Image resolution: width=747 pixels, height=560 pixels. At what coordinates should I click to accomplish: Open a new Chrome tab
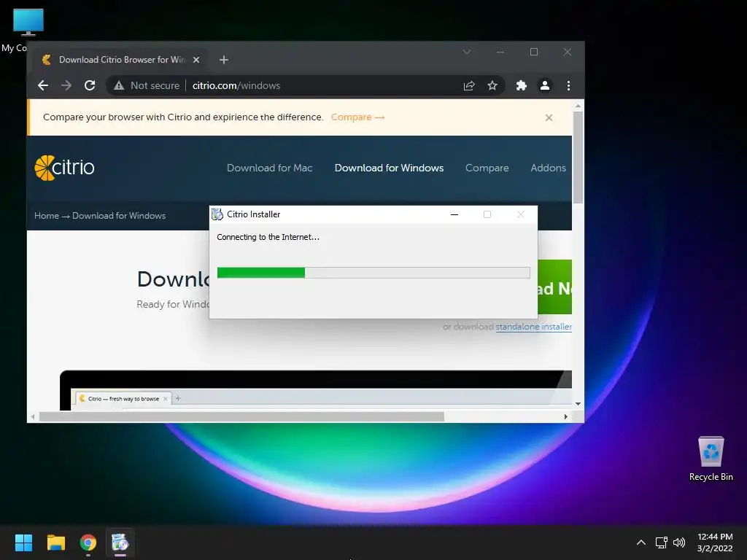click(224, 60)
